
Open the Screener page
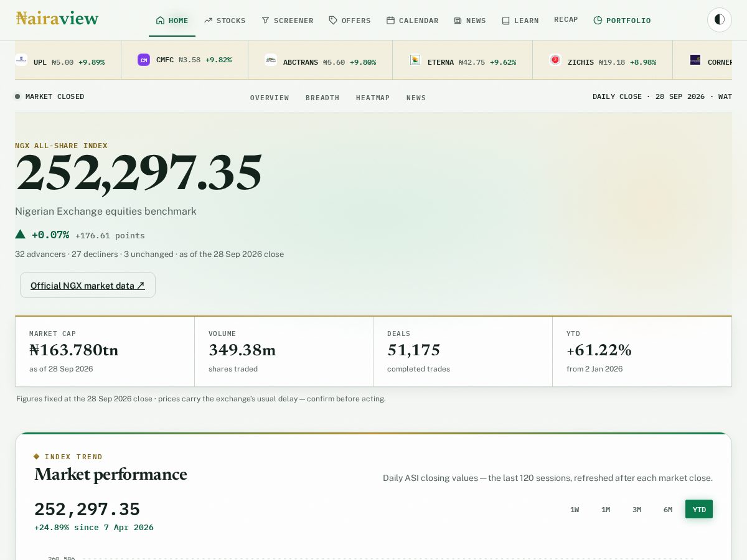click(x=288, y=21)
